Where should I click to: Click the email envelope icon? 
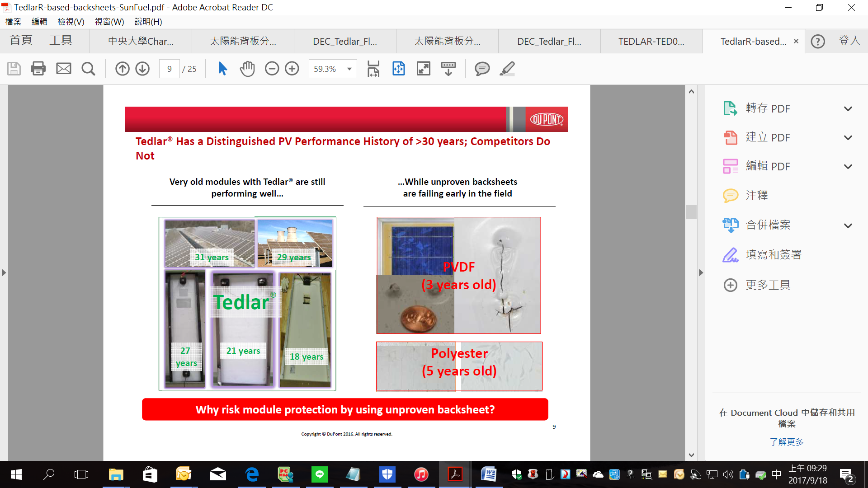pos(63,69)
